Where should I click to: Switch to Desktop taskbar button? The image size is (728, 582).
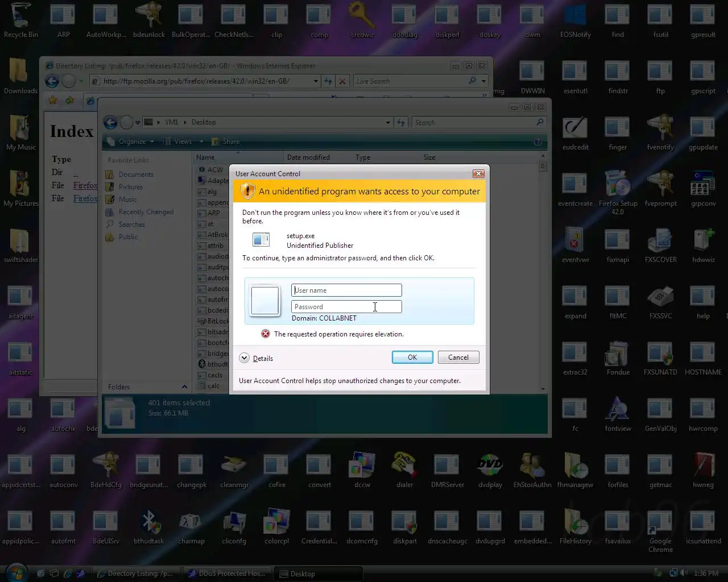click(x=317, y=573)
